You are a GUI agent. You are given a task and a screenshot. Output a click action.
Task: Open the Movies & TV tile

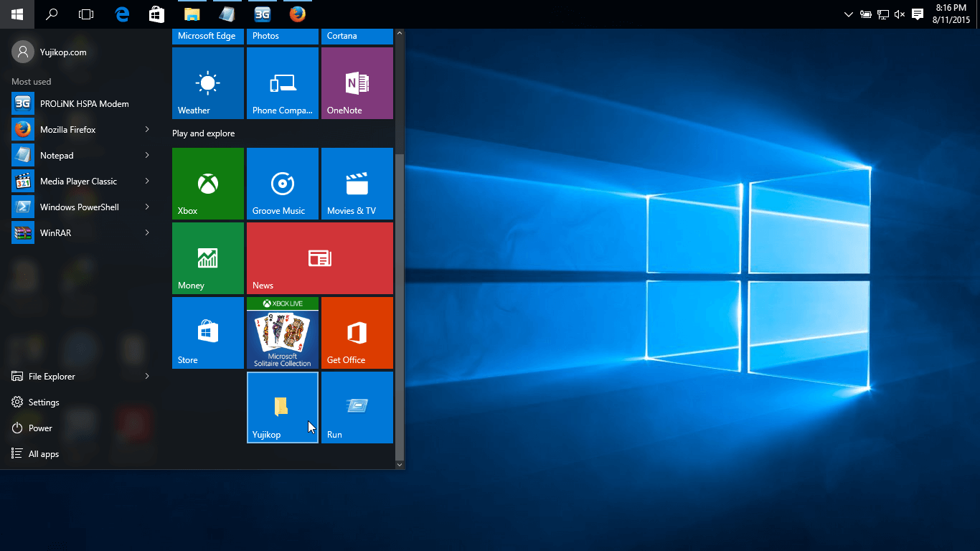(357, 184)
